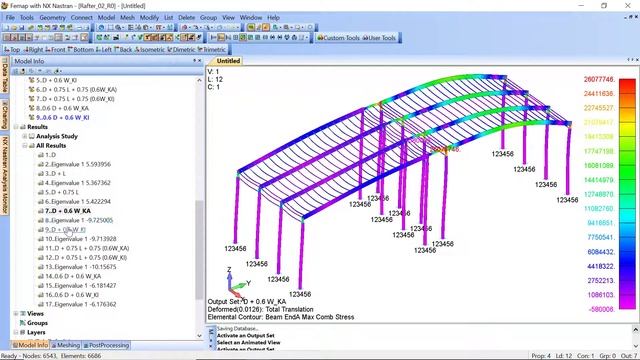This screenshot has height=360, width=640.
Task: Click the 'Activate an Output Set' message line
Action: coord(245,336)
